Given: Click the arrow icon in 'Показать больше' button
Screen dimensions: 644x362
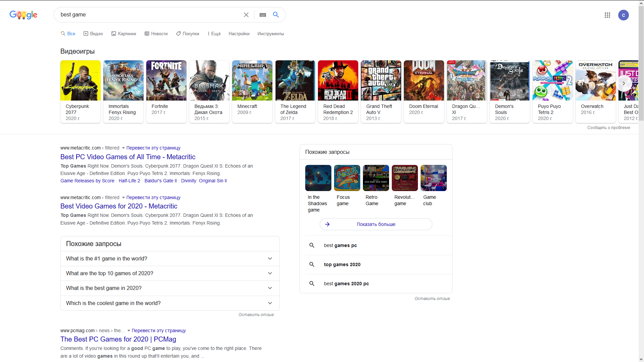Looking at the screenshot, I should click(x=328, y=224).
